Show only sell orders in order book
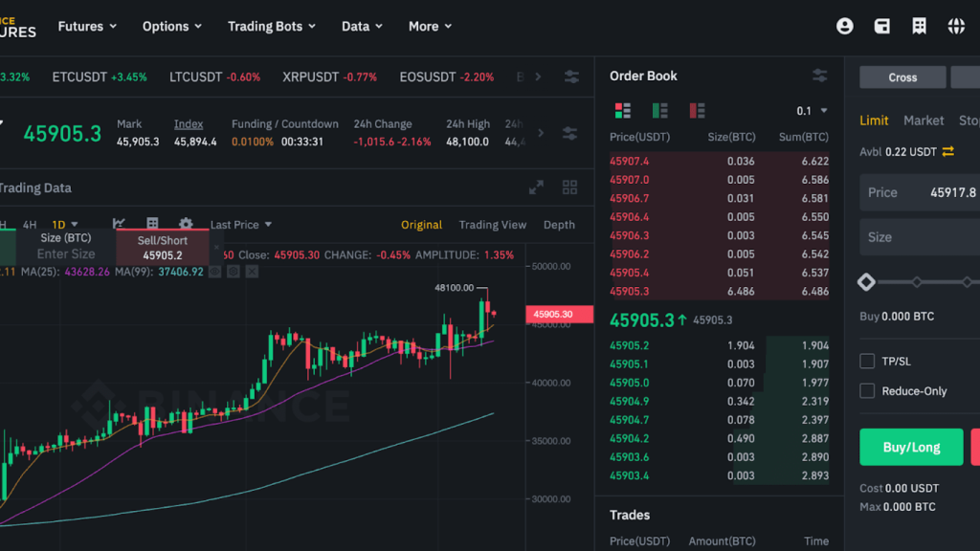980x551 pixels. (x=696, y=109)
